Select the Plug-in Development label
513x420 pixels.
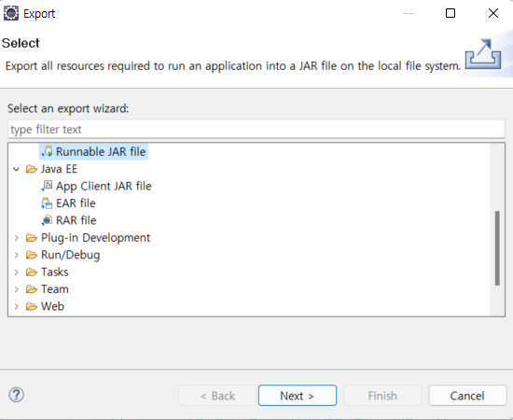[95, 238]
